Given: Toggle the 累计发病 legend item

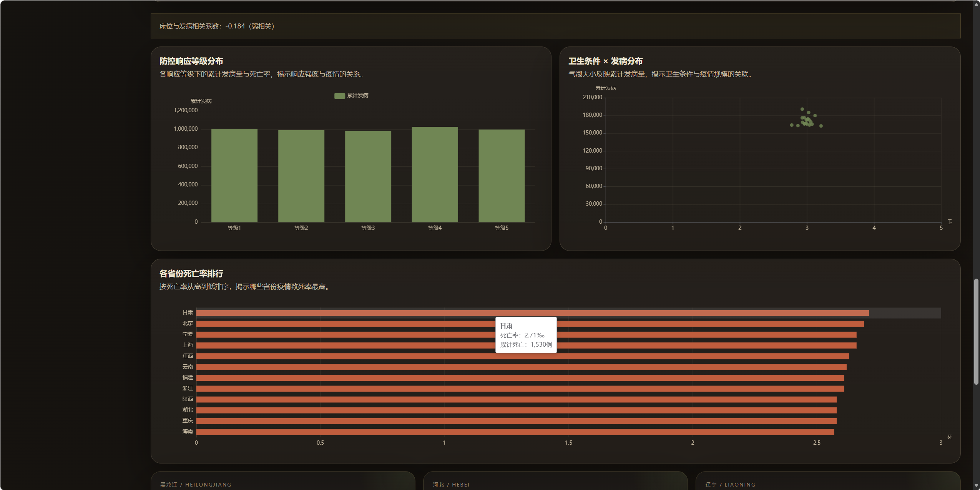Looking at the screenshot, I should [357, 95].
